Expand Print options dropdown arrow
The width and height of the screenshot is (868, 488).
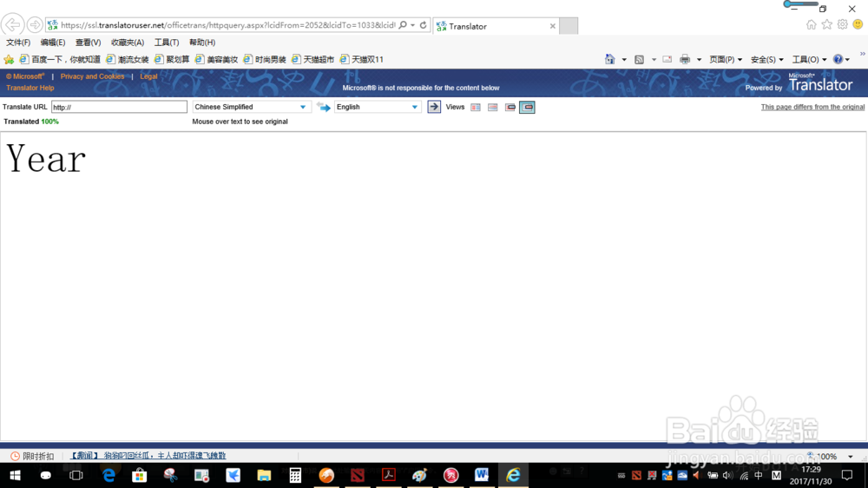(x=699, y=59)
